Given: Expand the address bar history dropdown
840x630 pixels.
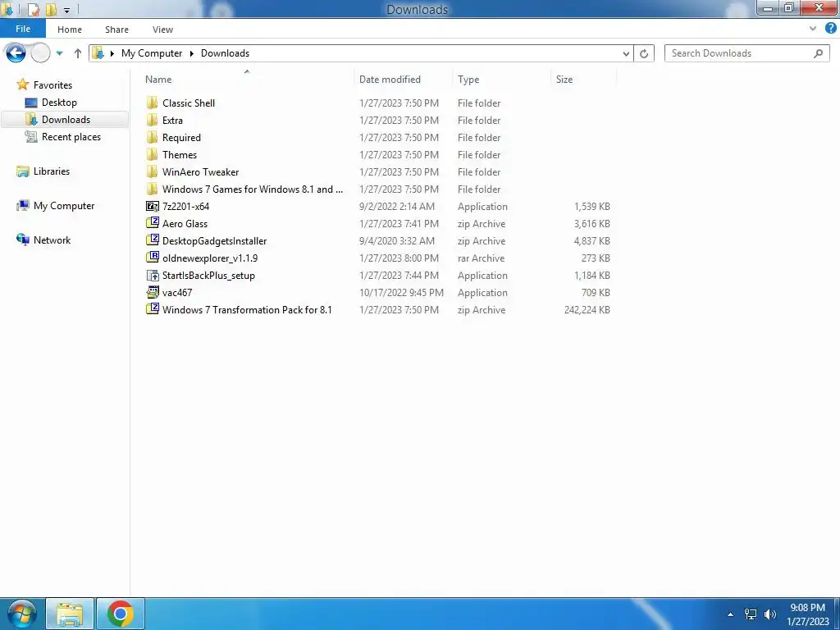Looking at the screenshot, I should [626, 53].
